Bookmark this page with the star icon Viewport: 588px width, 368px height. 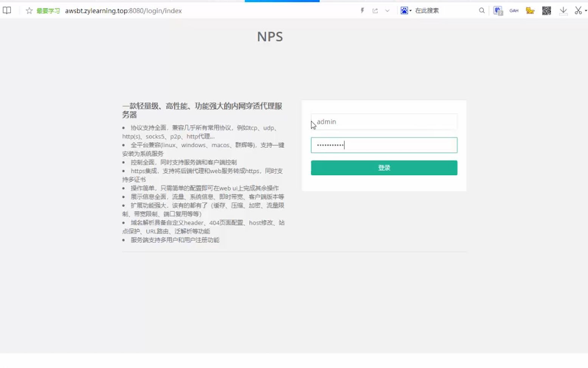[29, 11]
